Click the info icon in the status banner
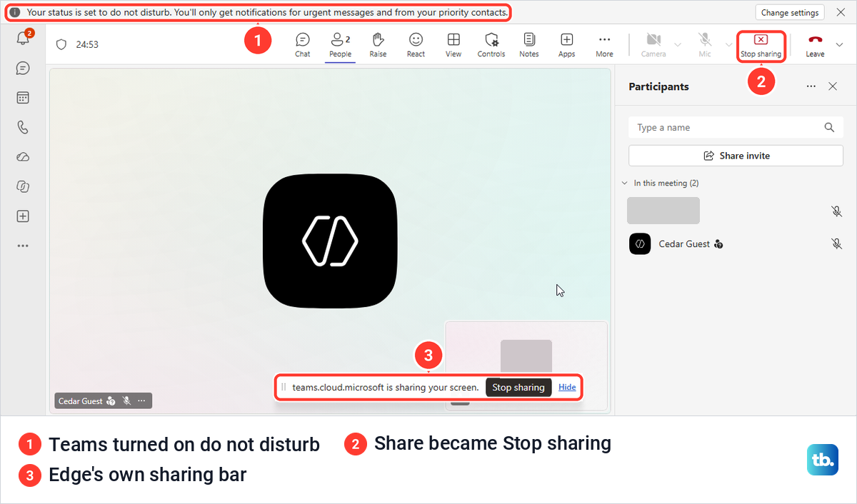This screenshot has width=857, height=504. (15, 13)
